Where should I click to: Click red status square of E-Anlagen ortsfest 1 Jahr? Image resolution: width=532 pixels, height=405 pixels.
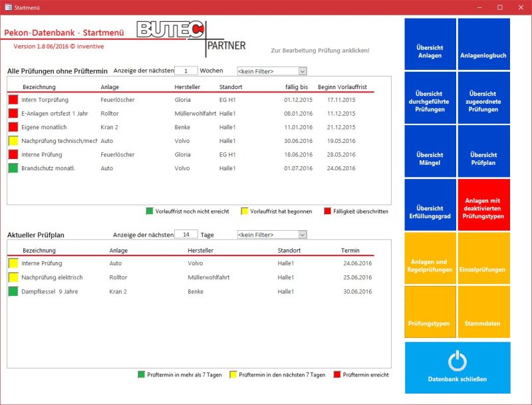[13, 113]
